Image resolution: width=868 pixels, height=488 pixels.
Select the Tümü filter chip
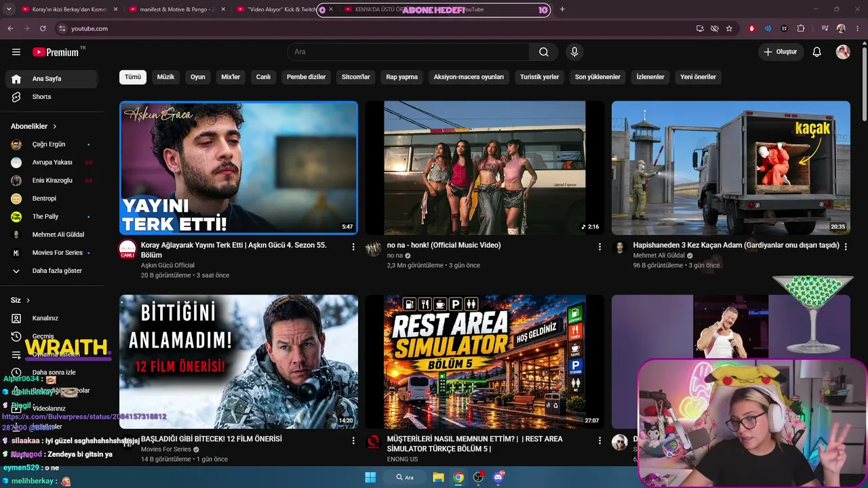click(133, 77)
